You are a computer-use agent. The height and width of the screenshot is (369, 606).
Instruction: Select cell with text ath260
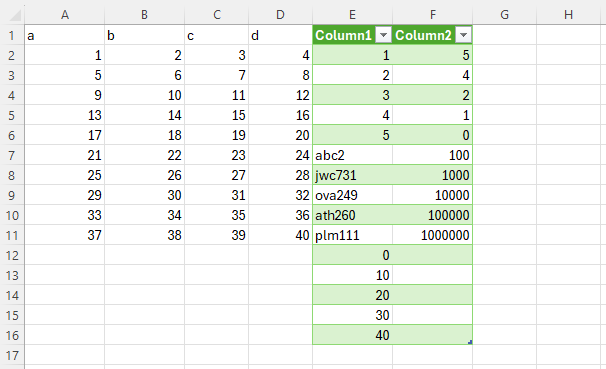[352, 215]
